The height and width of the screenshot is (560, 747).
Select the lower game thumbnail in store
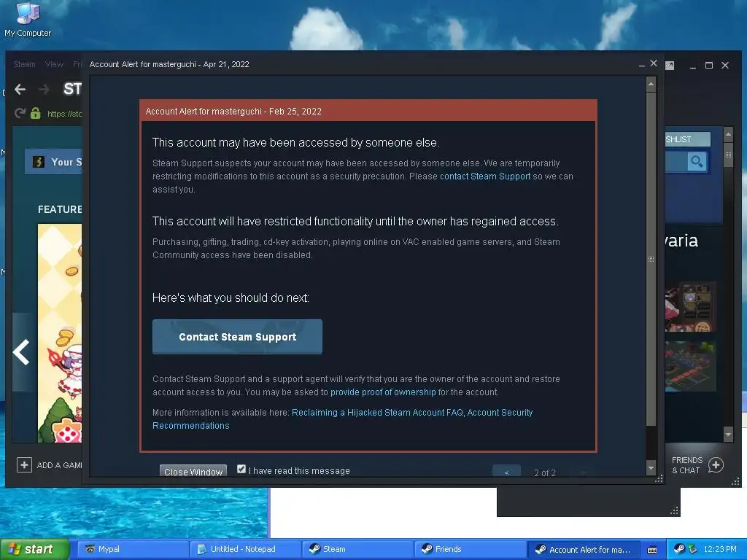pyautogui.click(x=690, y=366)
